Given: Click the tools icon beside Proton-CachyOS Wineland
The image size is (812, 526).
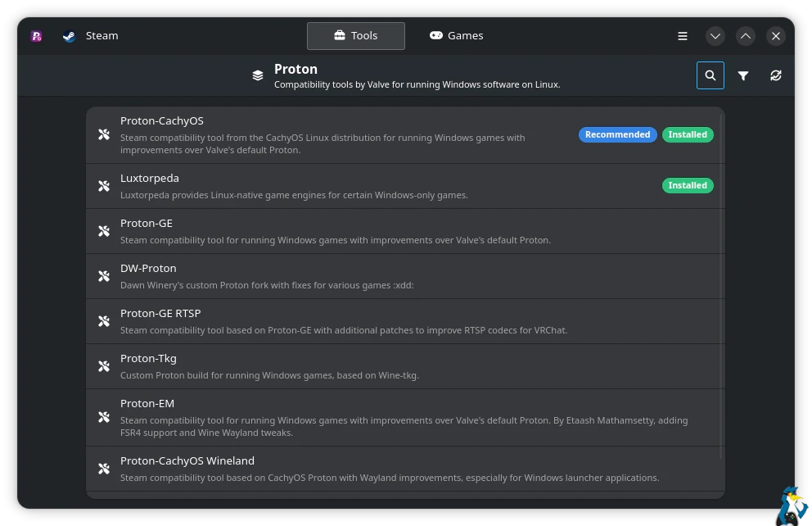Looking at the screenshot, I should 104,469.
